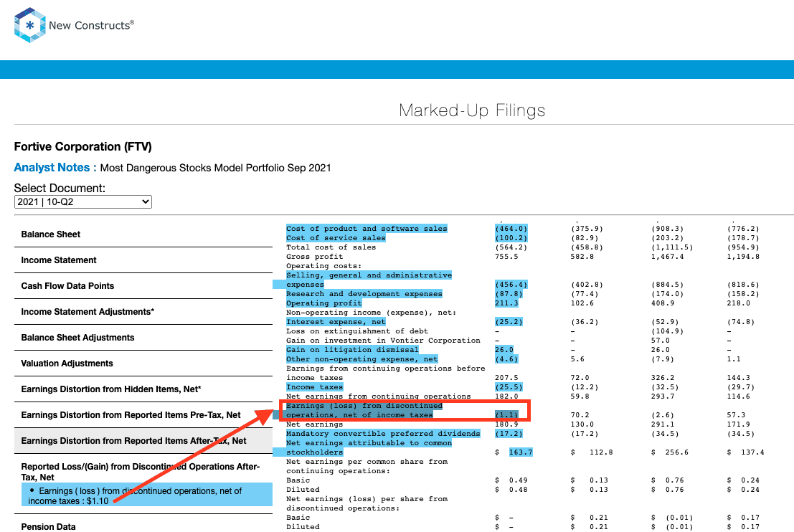Click Gain on investment in Vontier Corporation
The image size is (794, 532).
click(x=383, y=341)
